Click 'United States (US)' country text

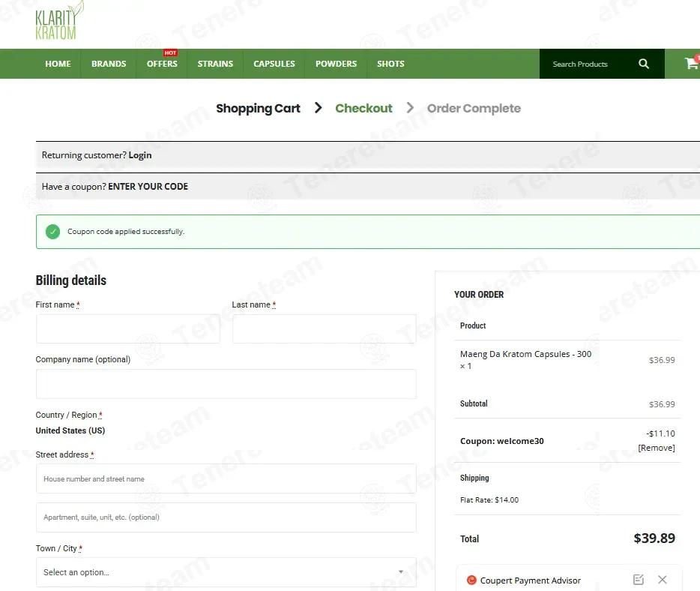pos(70,430)
